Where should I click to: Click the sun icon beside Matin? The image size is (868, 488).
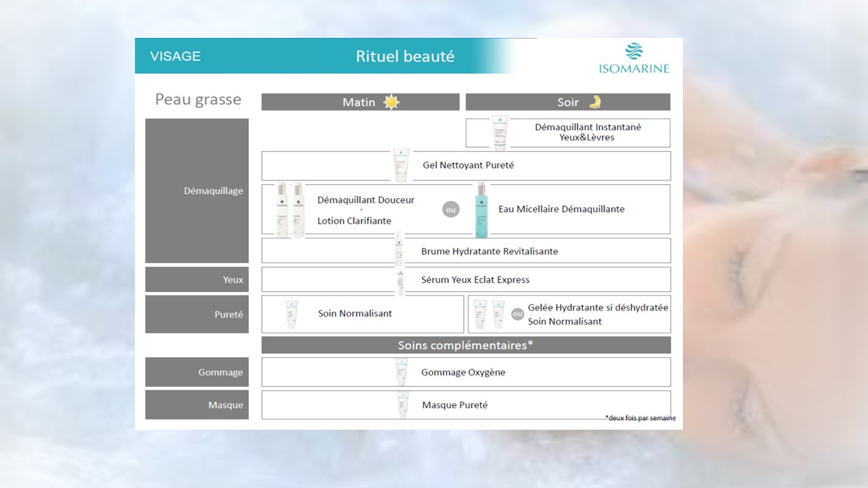click(391, 102)
